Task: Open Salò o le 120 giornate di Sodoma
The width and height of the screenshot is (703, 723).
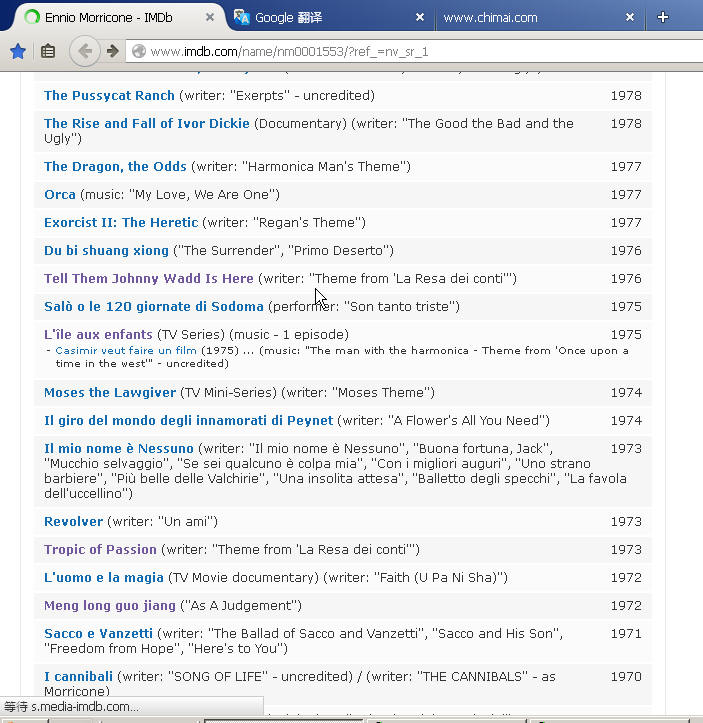Action: pos(154,307)
